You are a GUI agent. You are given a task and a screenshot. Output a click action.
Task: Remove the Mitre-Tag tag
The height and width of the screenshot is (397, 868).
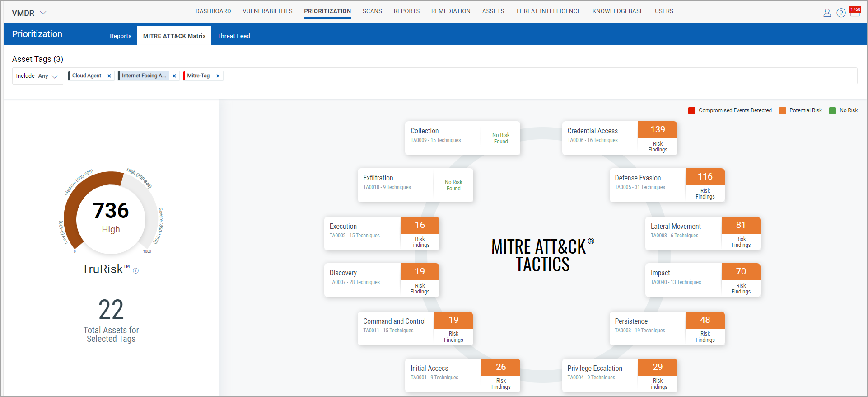point(218,76)
